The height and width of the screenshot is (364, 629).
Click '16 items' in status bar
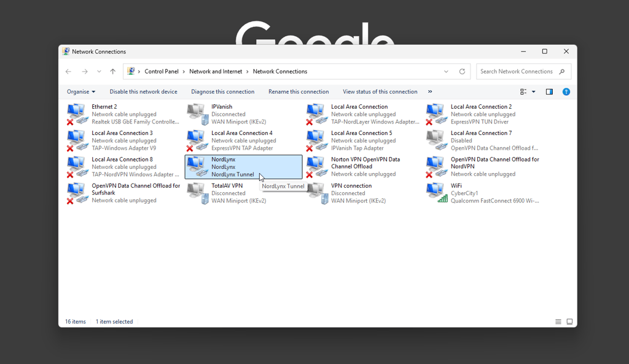pos(76,322)
